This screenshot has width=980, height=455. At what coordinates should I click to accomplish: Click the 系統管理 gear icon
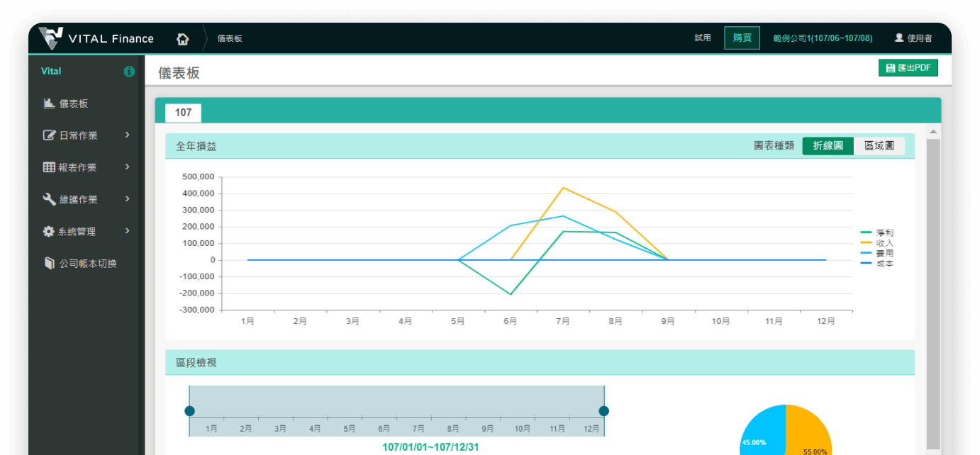coord(49,231)
